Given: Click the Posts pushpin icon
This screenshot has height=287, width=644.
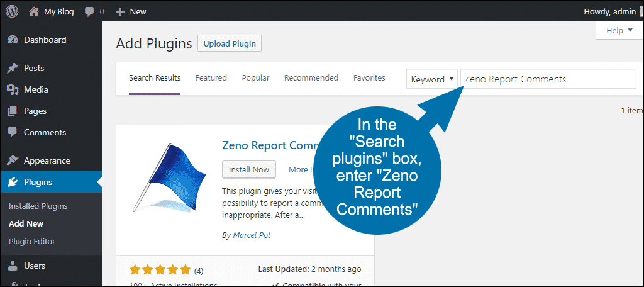Looking at the screenshot, I should (x=13, y=68).
